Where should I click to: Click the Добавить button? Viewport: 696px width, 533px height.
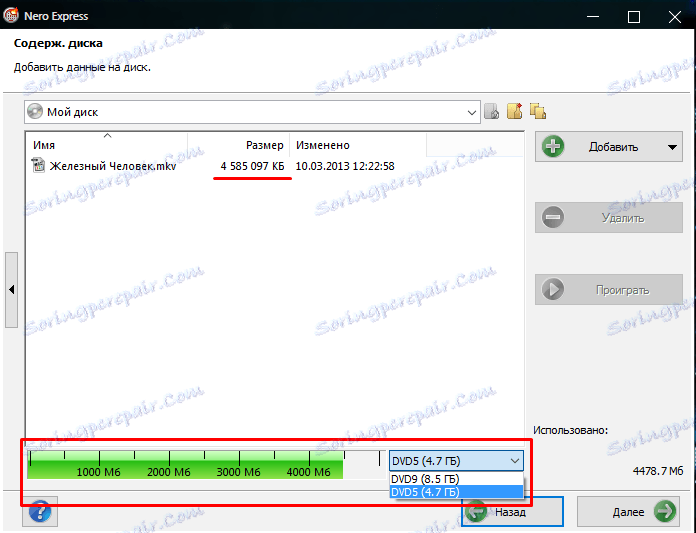pos(609,147)
